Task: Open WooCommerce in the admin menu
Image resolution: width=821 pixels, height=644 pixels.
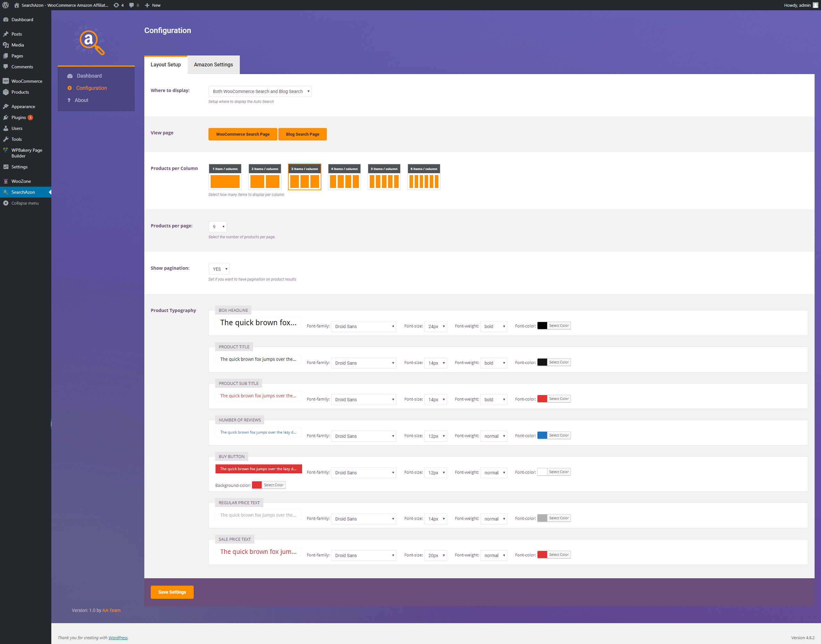Action: pos(27,81)
